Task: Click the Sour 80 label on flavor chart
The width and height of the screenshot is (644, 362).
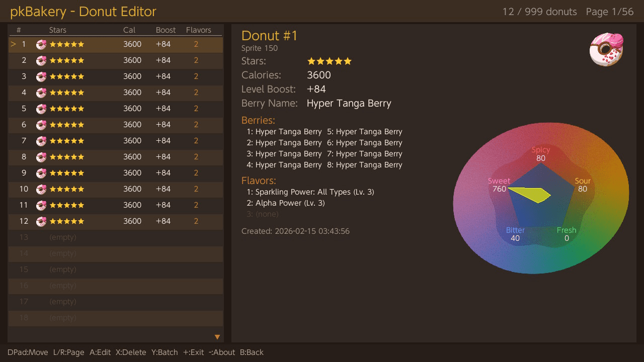Action: 583,185
